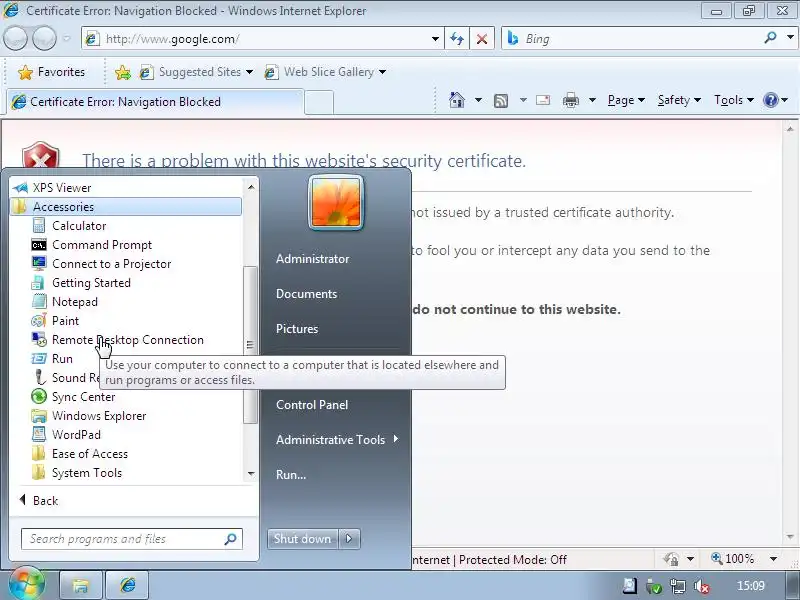800x600 pixels.
Task: Open Run from the Accessories list
Action: [x=62, y=359]
